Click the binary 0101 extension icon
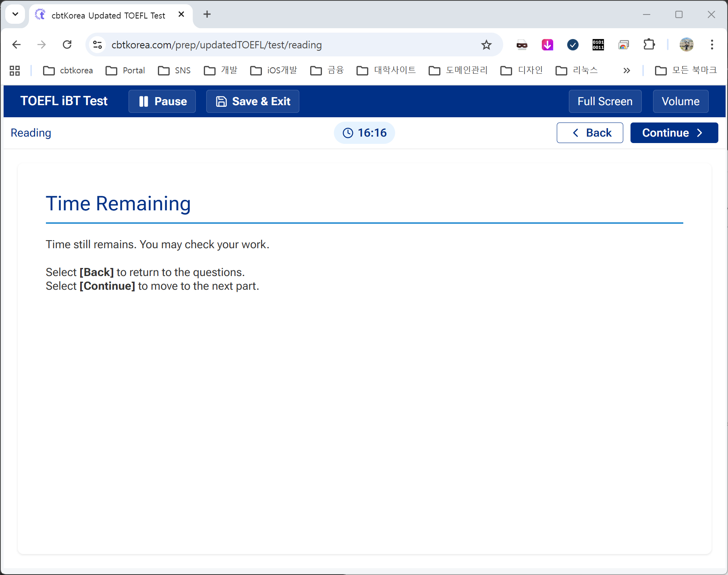This screenshot has width=728, height=575. [x=598, y=45]
